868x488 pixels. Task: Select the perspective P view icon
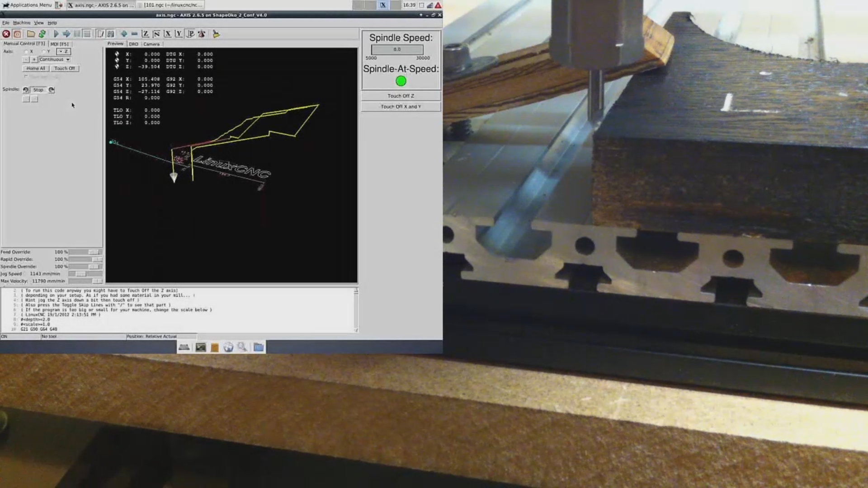(190, 33)
